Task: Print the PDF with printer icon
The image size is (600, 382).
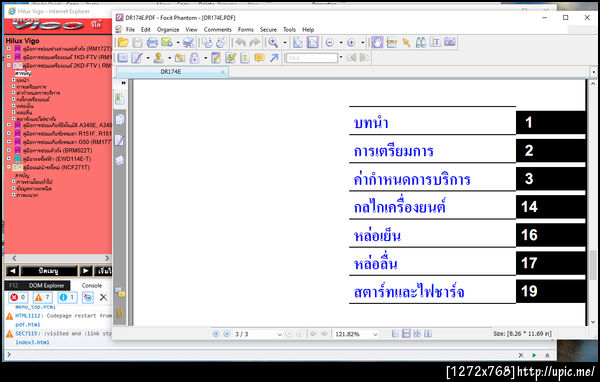Action: pos(152,42)
